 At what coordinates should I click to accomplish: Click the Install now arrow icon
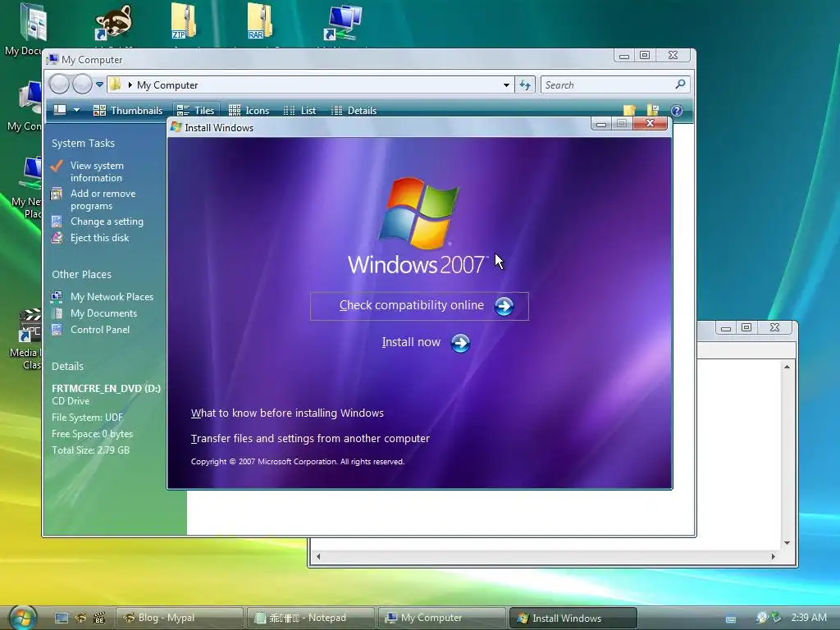[x=460, y=343]
